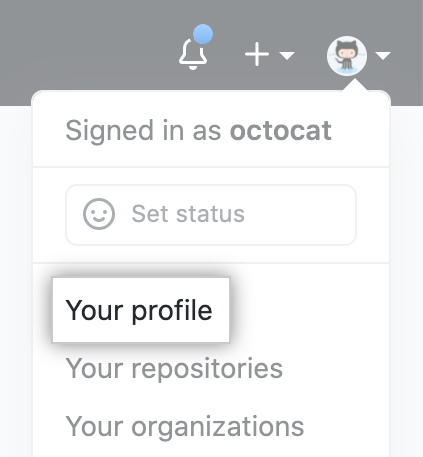Click the plus icon to create new
This screenshot has height=457, width=423.
tap(257, 54)
